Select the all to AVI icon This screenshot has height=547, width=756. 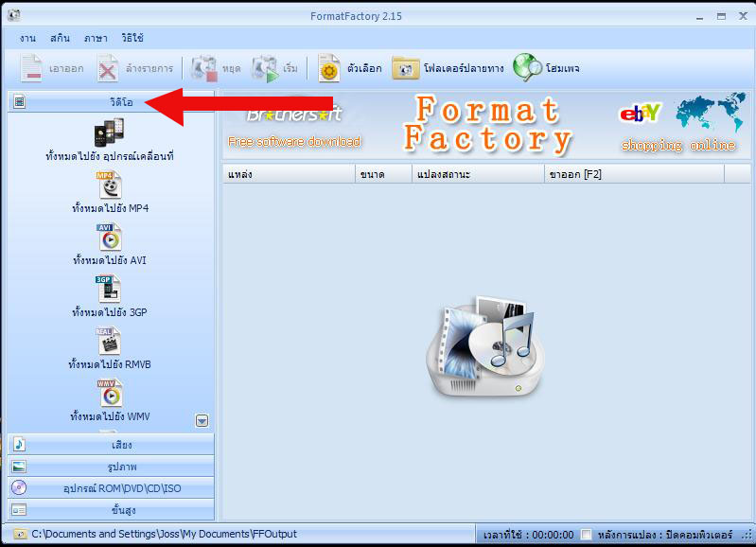pyautogui.click(x=109, y=238)
